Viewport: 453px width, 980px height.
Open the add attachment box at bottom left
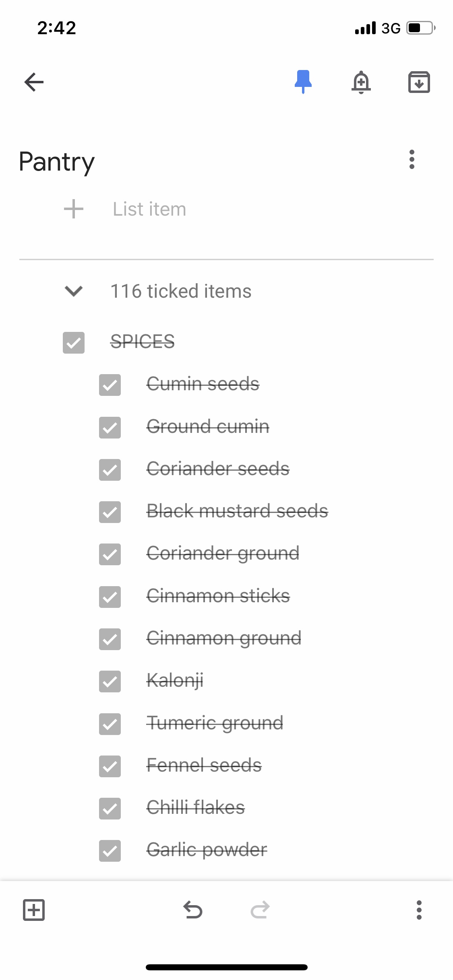pyautogui.click(x=34, y=910)
